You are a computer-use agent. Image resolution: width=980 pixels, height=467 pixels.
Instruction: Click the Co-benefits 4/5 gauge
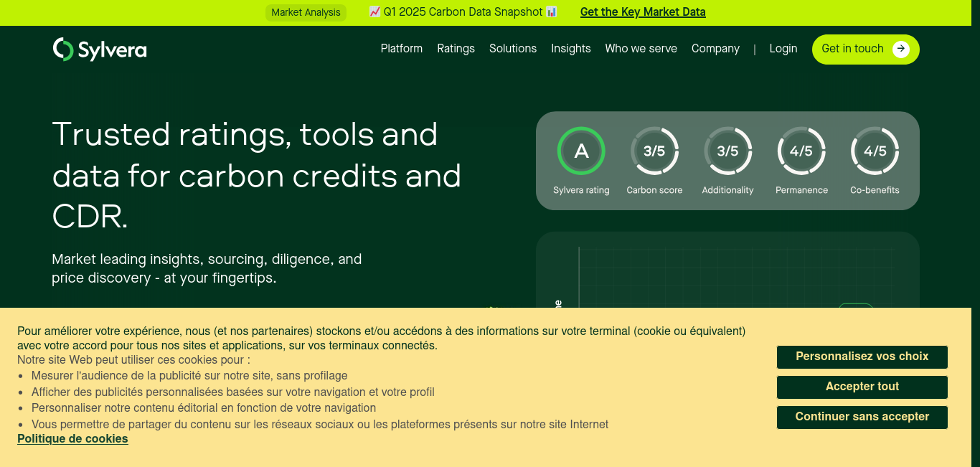[875, 151]
